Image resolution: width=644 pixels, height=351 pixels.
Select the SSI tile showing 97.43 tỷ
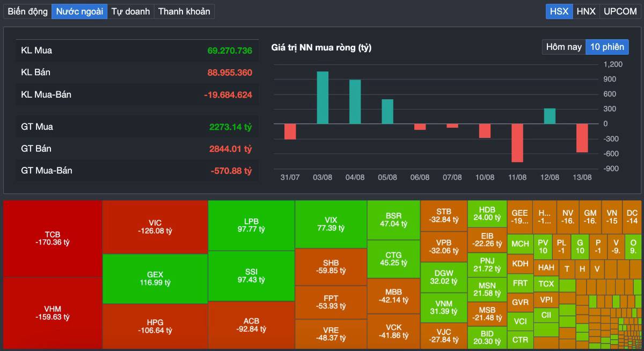251,276
